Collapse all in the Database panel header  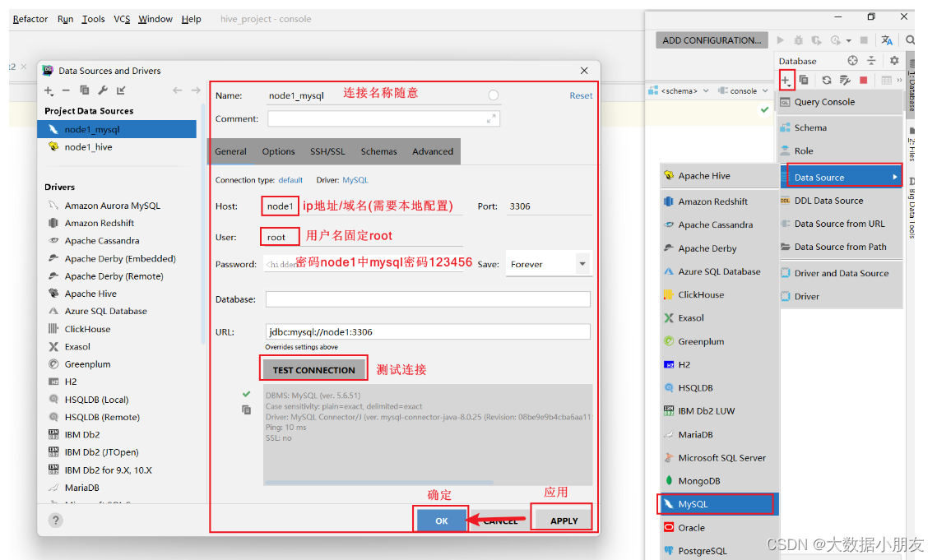(871, 60)
